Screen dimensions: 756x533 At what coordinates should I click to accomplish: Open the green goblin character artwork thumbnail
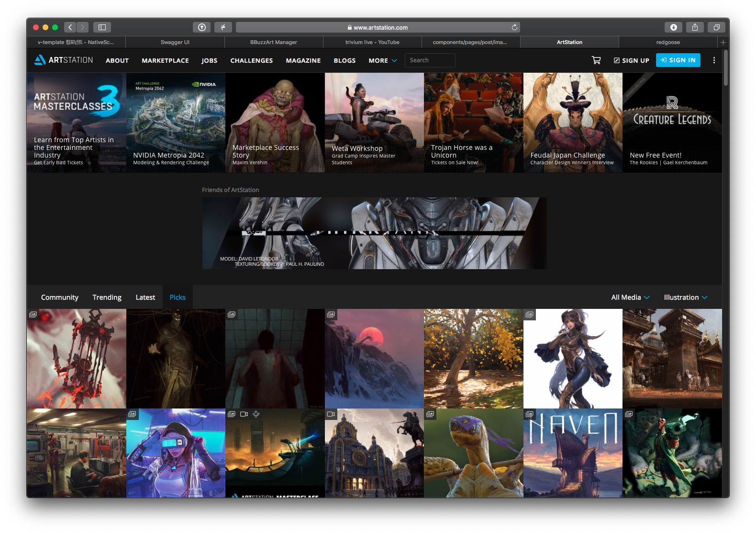point(672,453)
